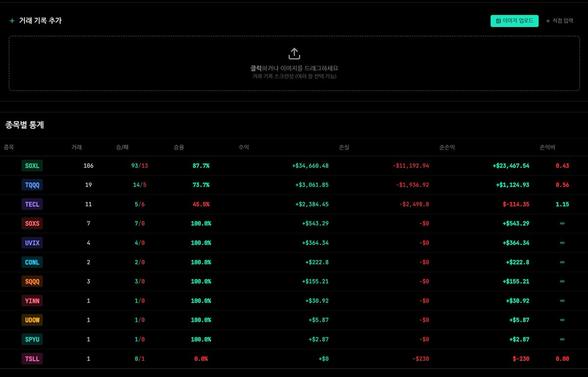
Task: Select the TQQQ ticker badge
Action: click(x=32, y=185)
